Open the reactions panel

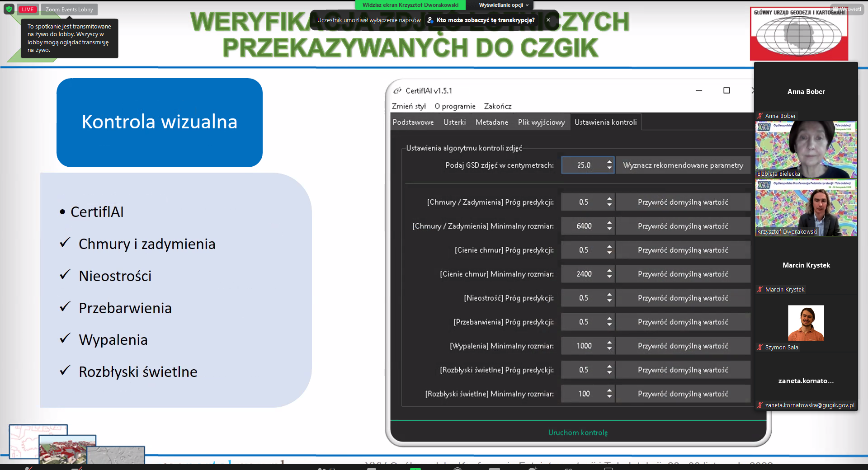pos(532,468)
